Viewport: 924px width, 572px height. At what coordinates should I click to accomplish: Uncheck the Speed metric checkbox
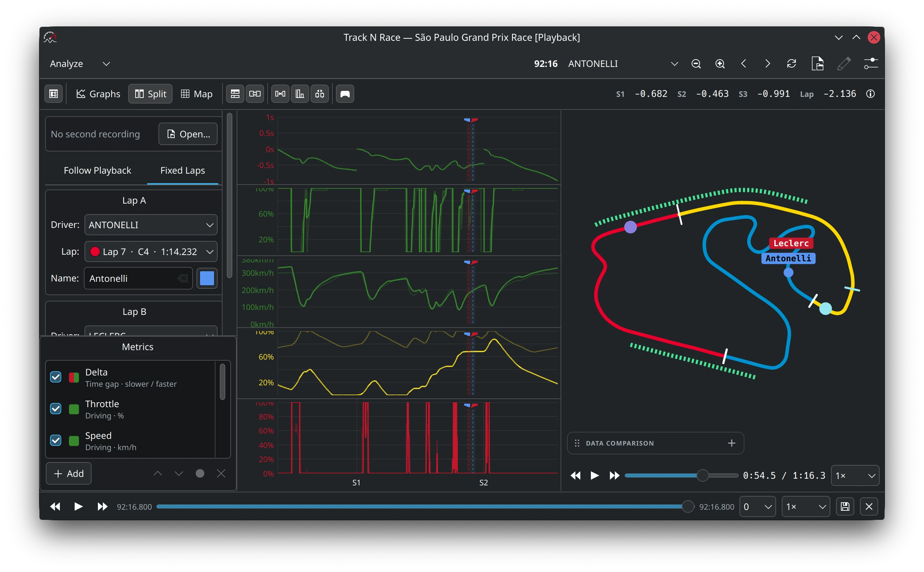[x=56, y=440]
